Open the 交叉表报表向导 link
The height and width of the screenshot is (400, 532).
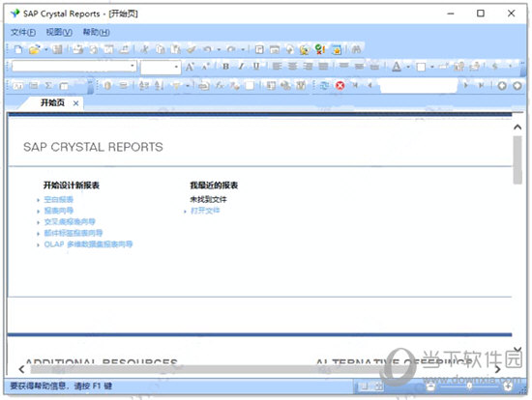[70, 222]
